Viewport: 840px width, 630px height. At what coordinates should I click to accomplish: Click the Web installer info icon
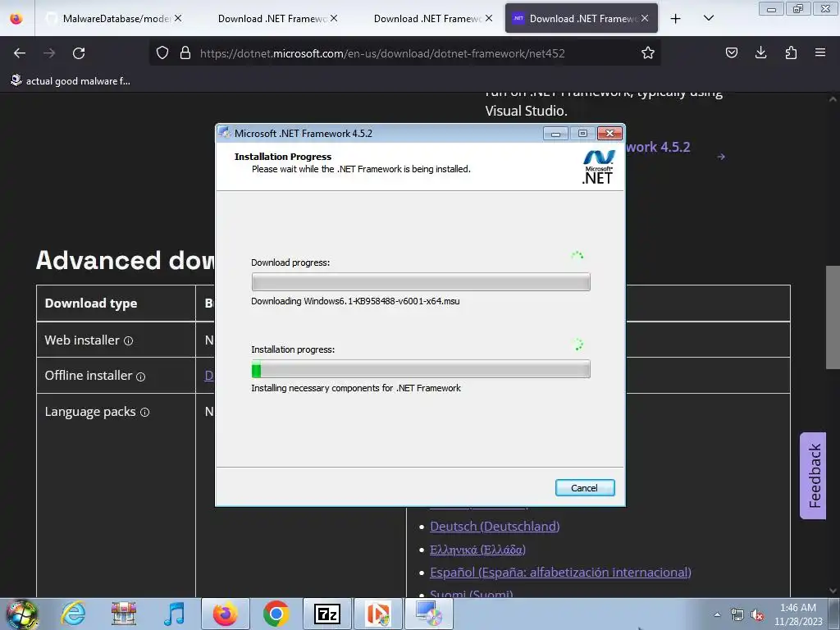[x=129, y=340]
